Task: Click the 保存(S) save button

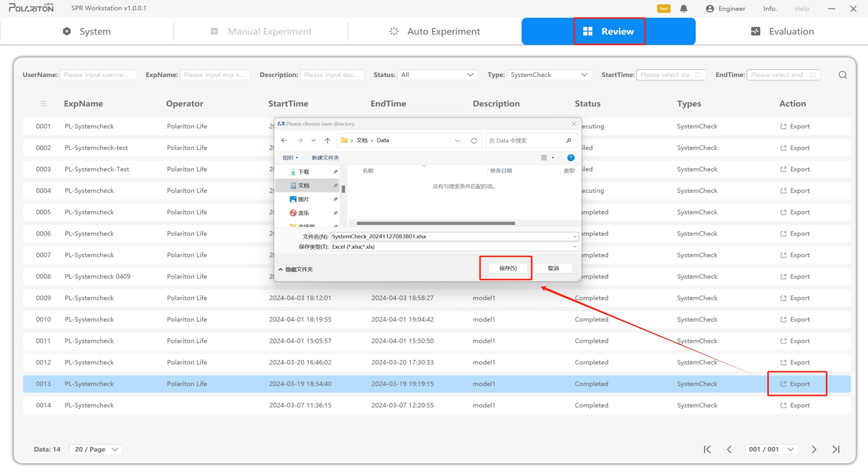Action: pos(507,268)
